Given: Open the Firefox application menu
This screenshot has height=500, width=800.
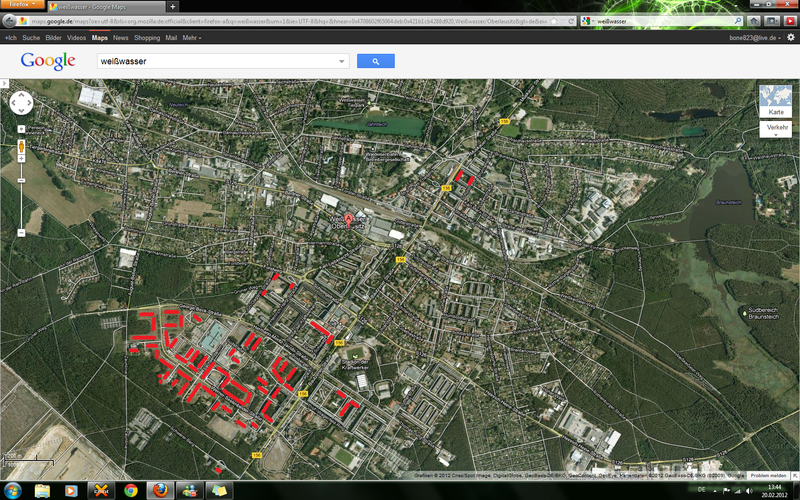Looking at the screenshot, I should tap(22, 4).
